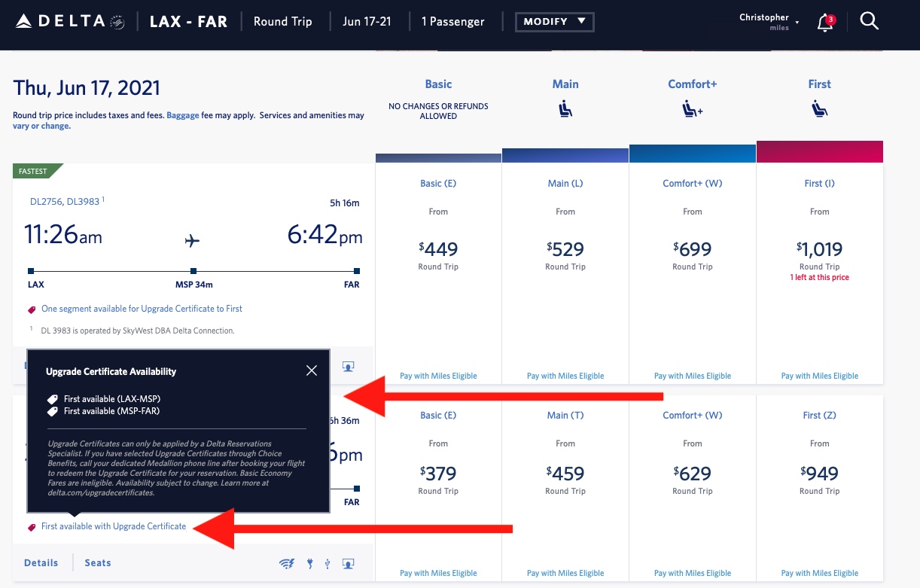Open the Christopher account dropdown

pos(769,22)
